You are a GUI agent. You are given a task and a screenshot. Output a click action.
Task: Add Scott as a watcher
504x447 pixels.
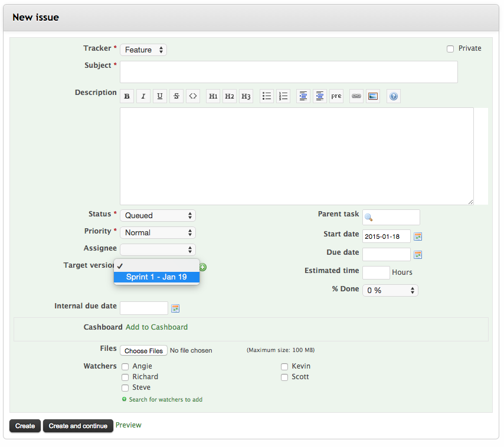[x=284, y=377]
